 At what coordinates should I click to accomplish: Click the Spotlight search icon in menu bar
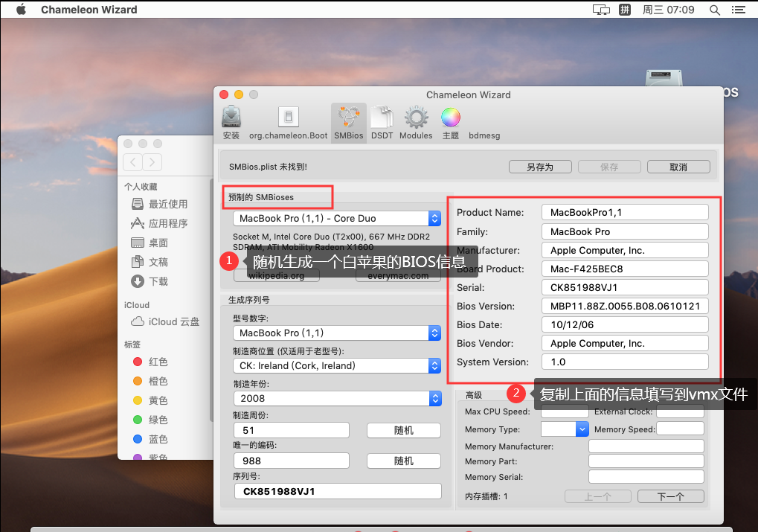(715, 10)
